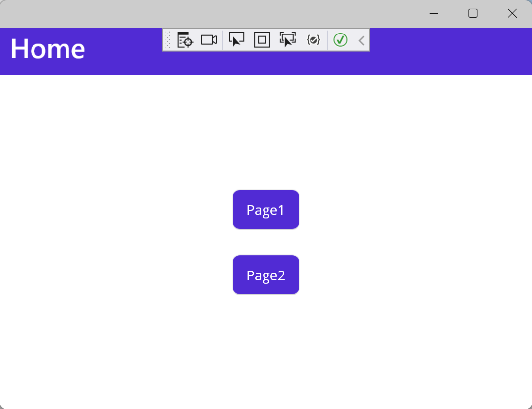Click the green Hot Reload success checkmark

340,40
